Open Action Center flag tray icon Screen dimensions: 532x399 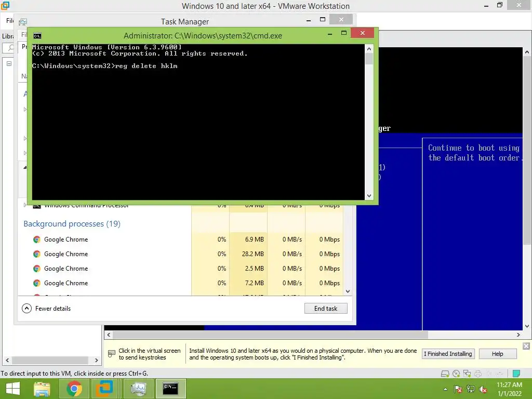coord(458,389)
